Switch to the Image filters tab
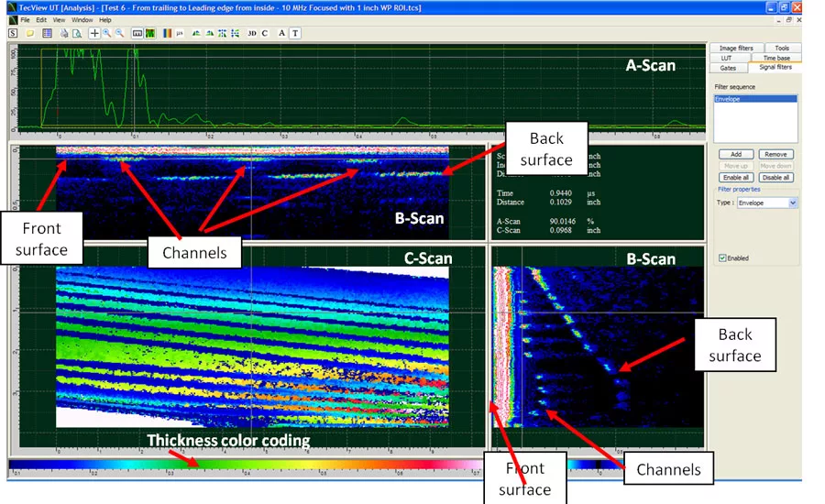 pos(736,48)
